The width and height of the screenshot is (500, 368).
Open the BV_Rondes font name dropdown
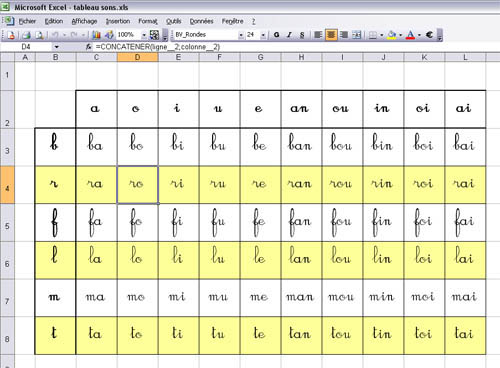tap(241, 35)
